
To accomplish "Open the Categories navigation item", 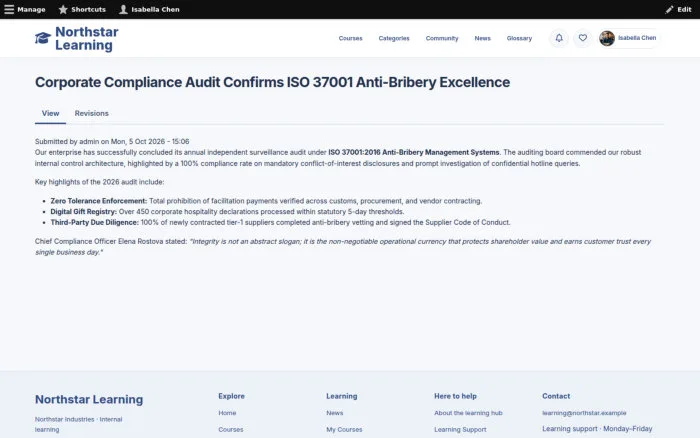I will click(x=394, y=38).
